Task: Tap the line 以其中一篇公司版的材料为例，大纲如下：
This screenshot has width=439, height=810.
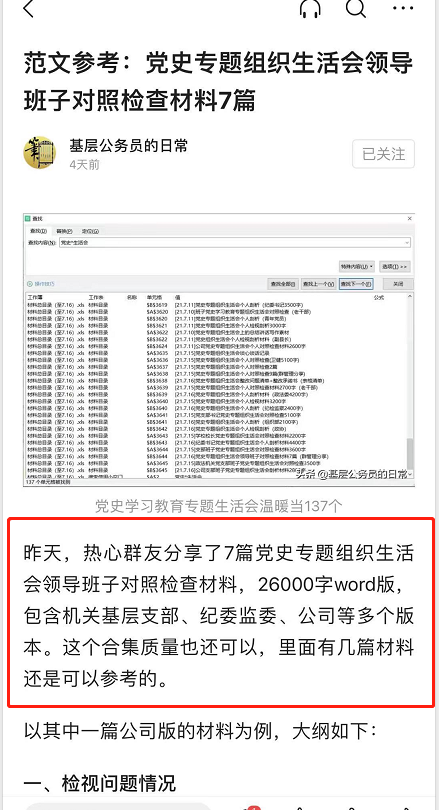Action: click(x=202, y=731)
